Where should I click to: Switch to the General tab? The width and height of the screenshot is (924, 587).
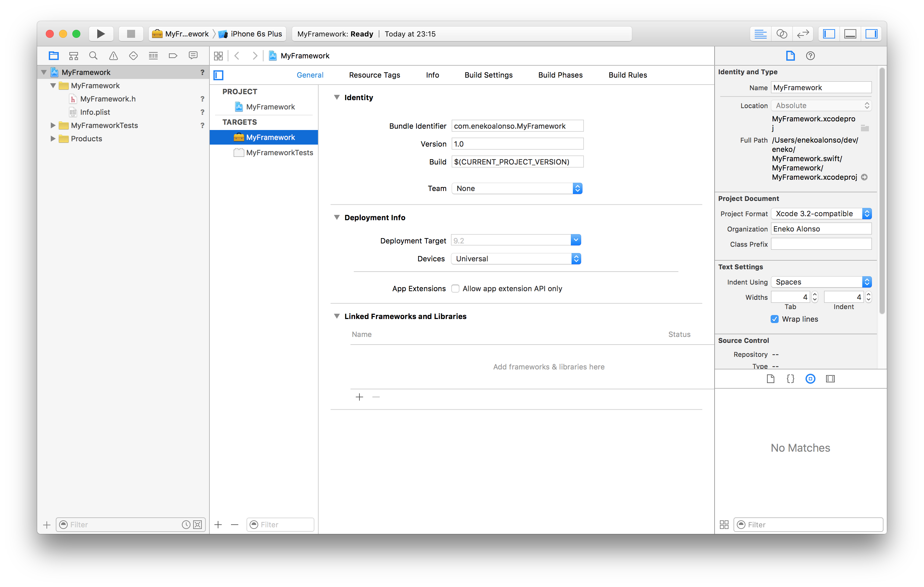[x=310, y=75]
